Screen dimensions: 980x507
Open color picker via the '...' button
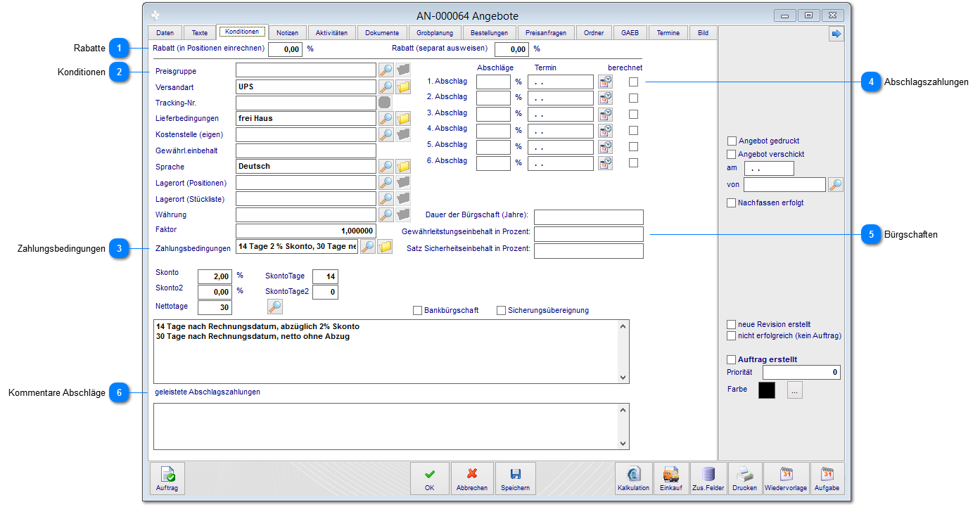click(794, 390)
